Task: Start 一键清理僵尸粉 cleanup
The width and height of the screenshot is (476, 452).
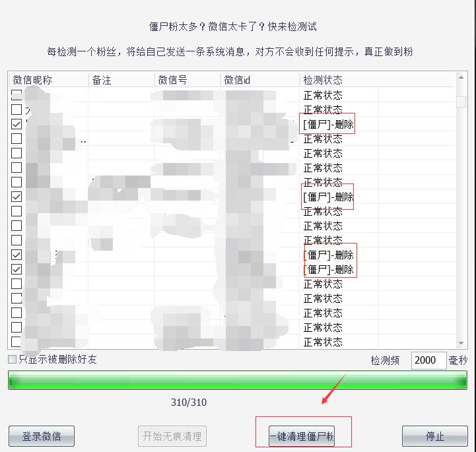Action: (302, 436)
